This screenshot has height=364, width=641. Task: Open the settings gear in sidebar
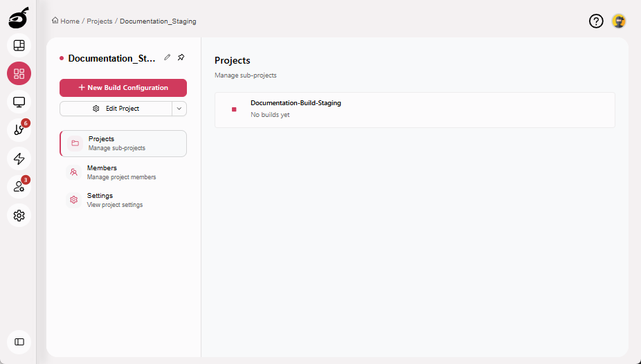click(x=19, y=215)
